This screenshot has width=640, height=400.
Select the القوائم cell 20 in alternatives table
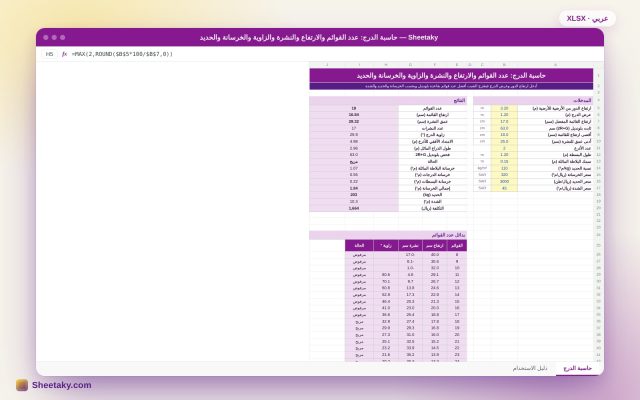point(457,335)
